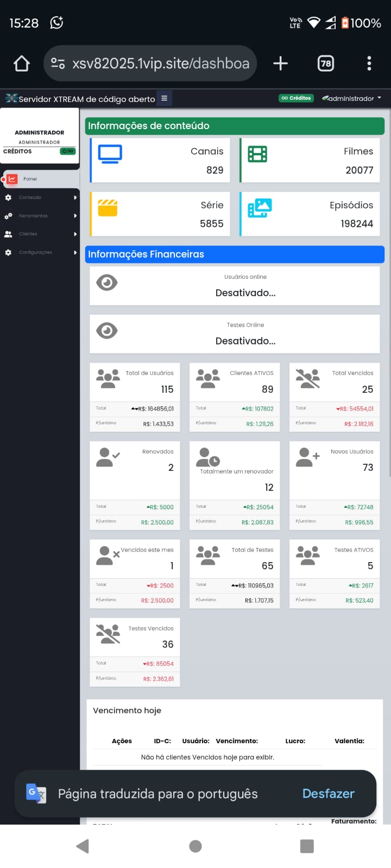Tap Desfazer to undo translation
The image size is (391, 868).
[328, 794]
